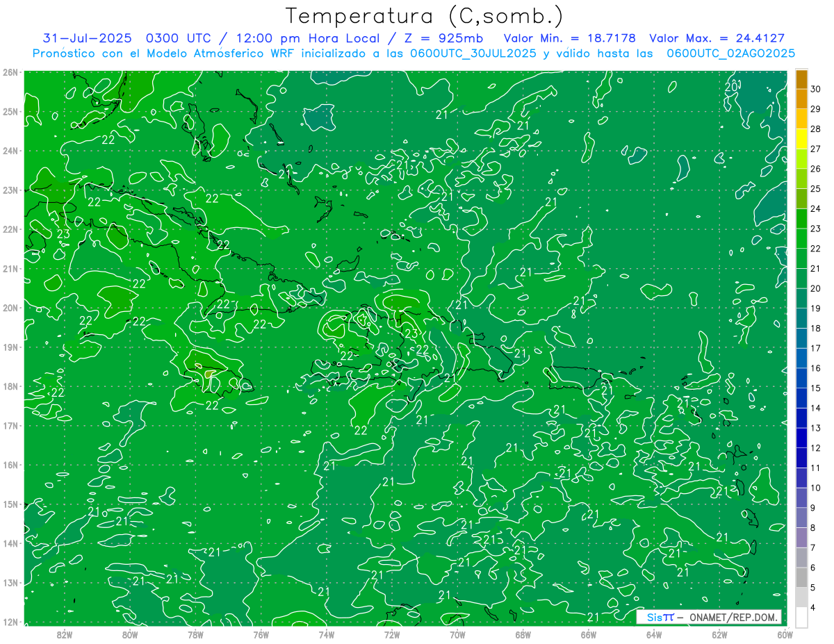Select the '0600UTC_30JUL2025' initialization timestamp
The width and height of the screenshot is (834, 644).
[x=473, y=53]
